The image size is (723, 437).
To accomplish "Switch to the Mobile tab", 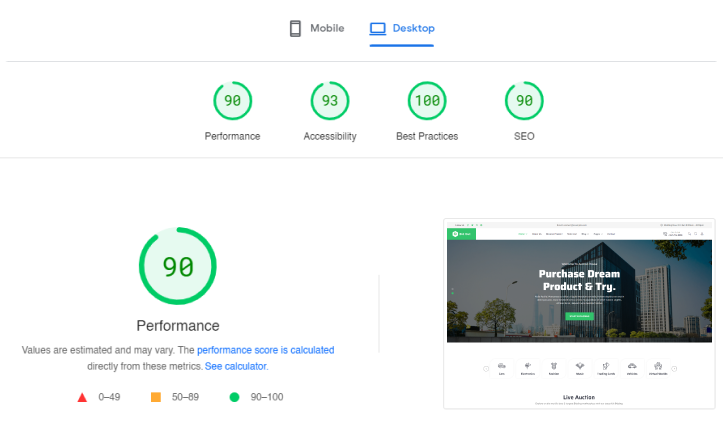I will pyautogui.click(x=317, y=29).
